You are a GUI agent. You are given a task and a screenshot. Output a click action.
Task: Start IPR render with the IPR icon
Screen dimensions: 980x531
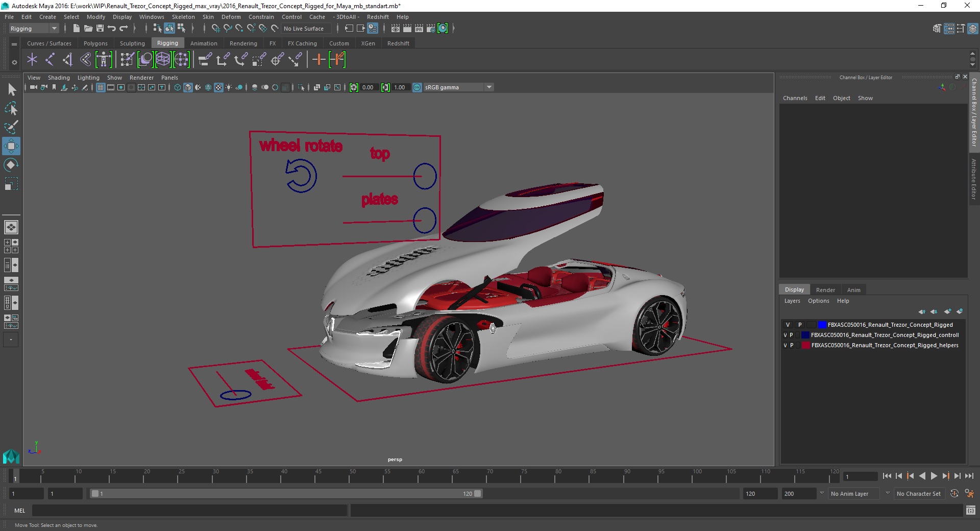(x=419, y=29)
